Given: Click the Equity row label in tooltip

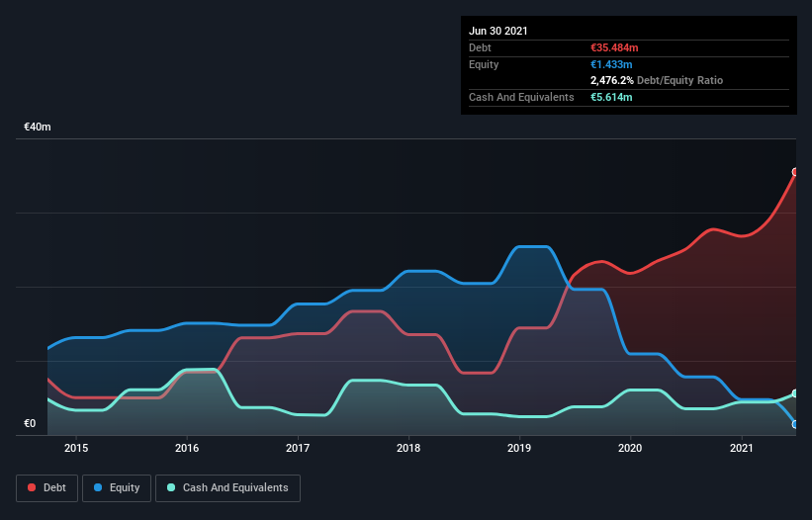Looking at the screenshot, I should pyautogui.click(x=484, y=64).
